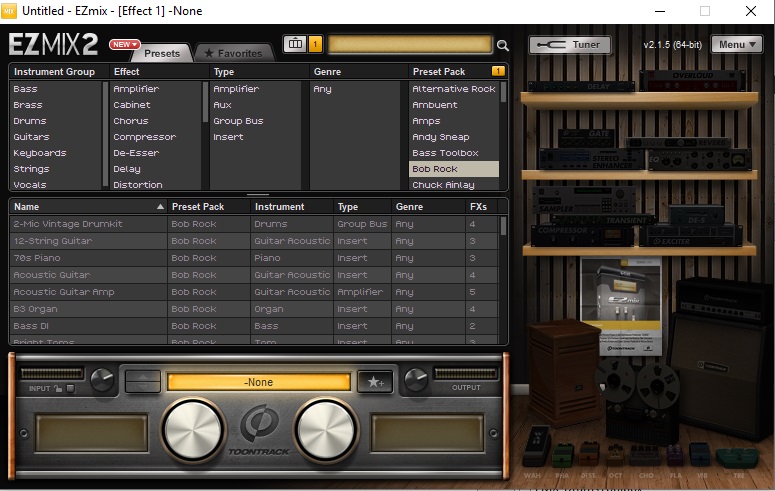Click the -None preset name display
The height and width of the screenshot is (491, 775).
point(258,382)
